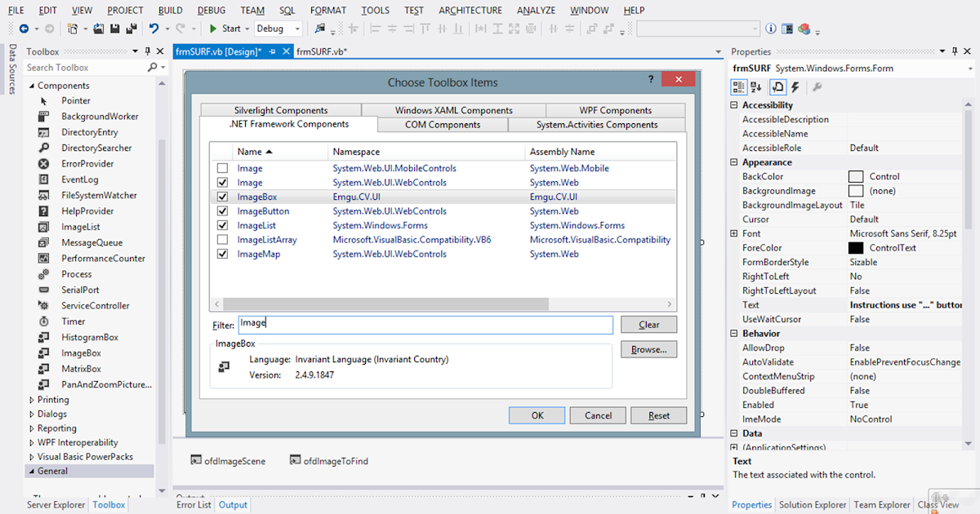Click the help question mark in dialog title
This screenshot has height=514, width=980.
[x=651, y=80]
